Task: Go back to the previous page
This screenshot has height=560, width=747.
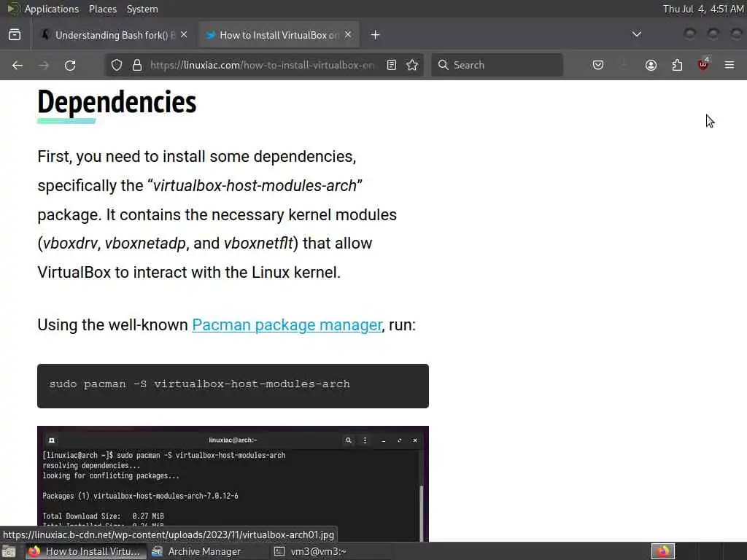Action: pos(18,65)
